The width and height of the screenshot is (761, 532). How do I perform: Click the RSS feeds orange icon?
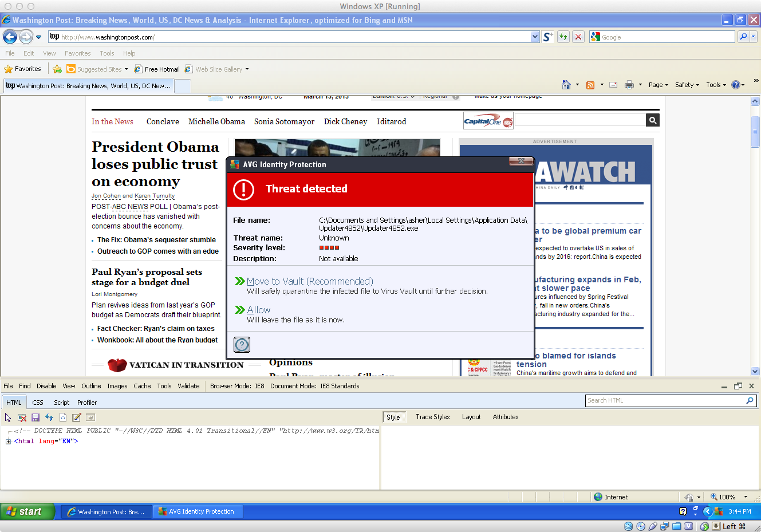click(590, 85)
